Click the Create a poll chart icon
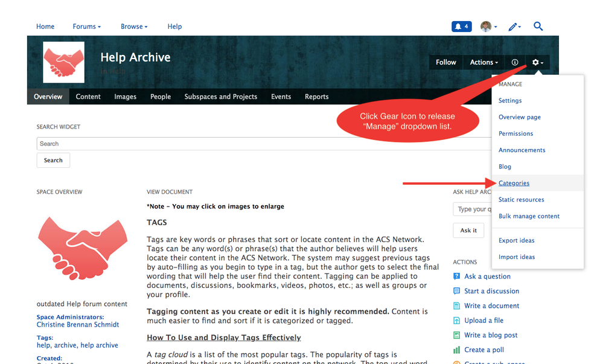The height and width of the screenshot is (364, 603). 457,350
